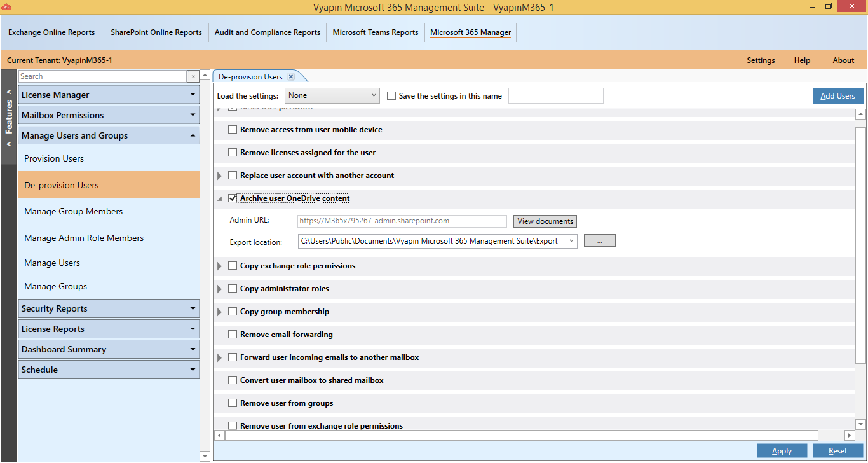Screen dimensions: 868x463
Task: Open the Load the settings dropdown
Action: pyautogui.click(x=332, y=96)
